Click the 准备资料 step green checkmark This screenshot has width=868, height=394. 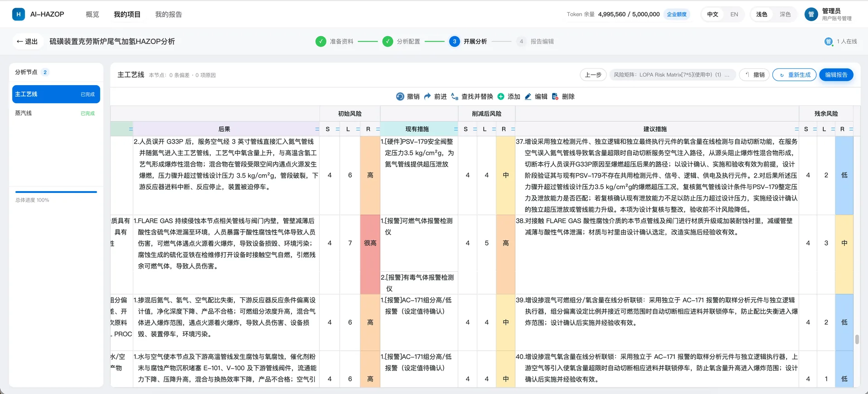tap(321, 42)
